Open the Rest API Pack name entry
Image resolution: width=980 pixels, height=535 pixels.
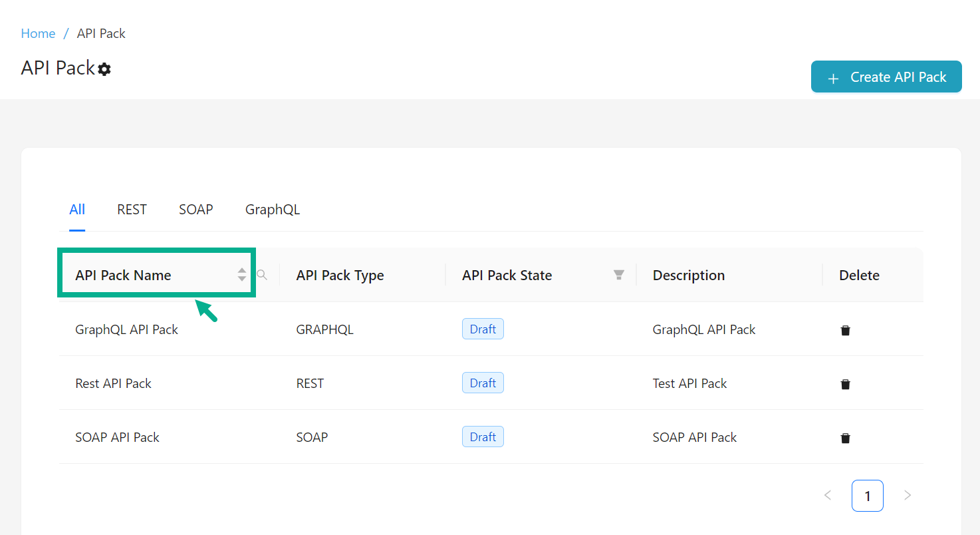click(x=113, y=383)
